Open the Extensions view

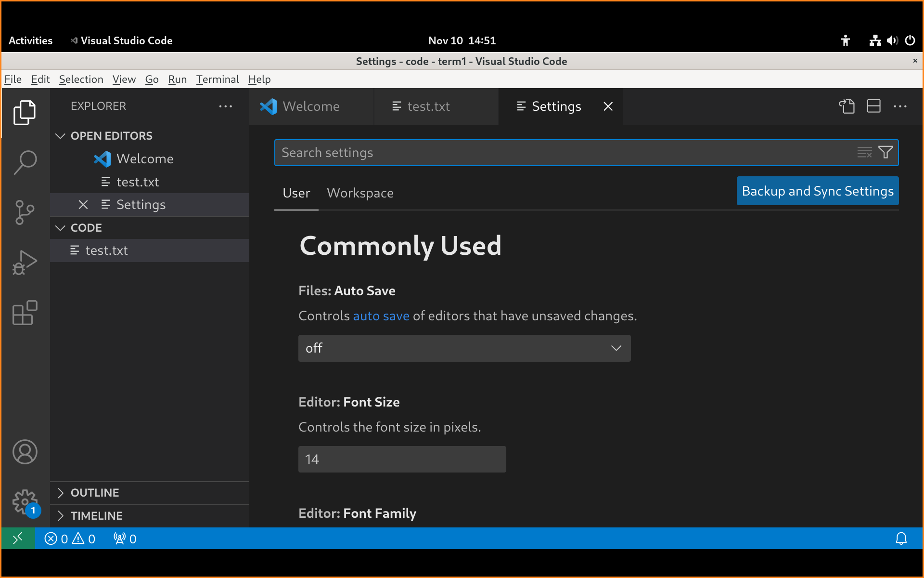coord(25,313)
